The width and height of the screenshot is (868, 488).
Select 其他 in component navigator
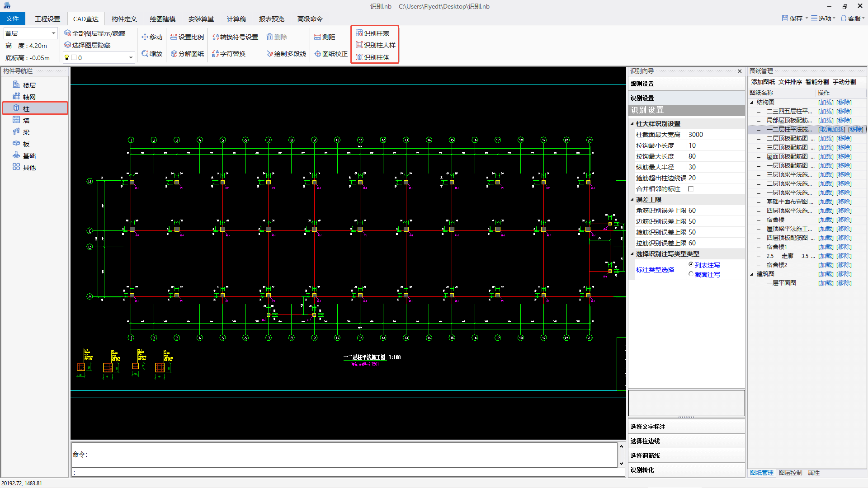coord(24,167)
